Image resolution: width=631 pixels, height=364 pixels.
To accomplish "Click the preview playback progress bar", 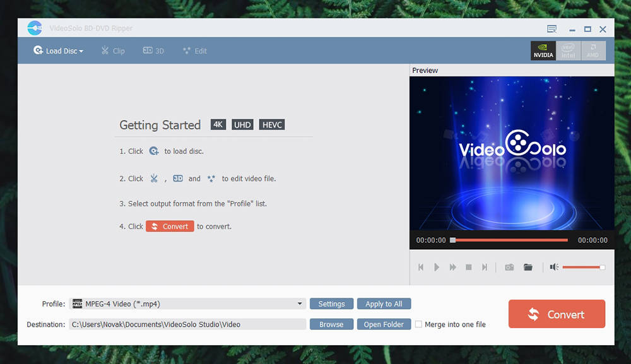I will click(509, 240).
